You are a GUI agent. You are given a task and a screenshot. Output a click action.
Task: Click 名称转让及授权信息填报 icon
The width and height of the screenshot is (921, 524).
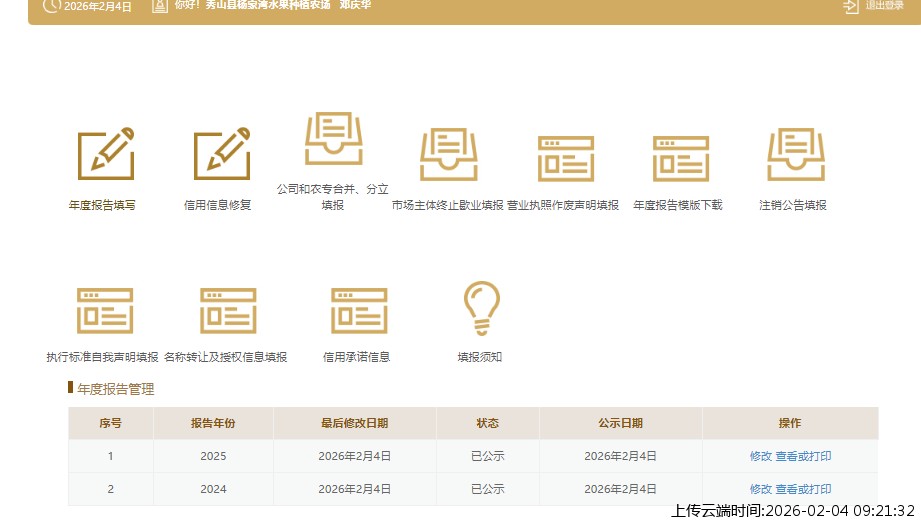coord(228,310)
